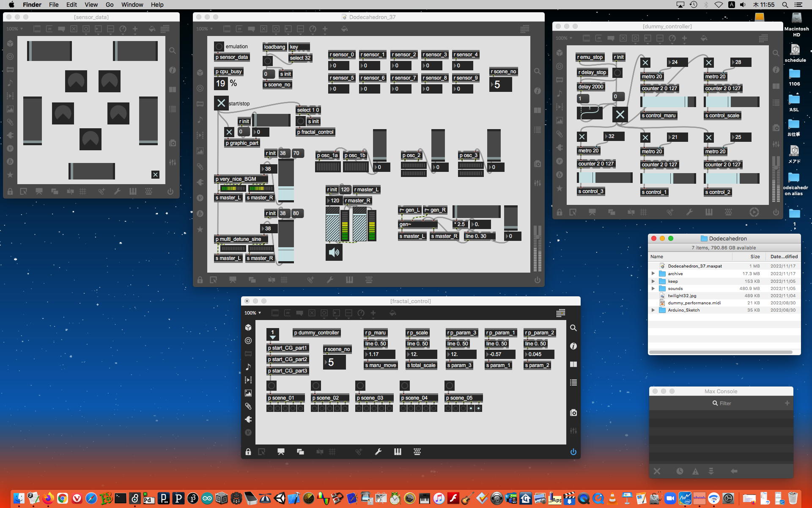
Task: Open the Go menu in the menu bar
Action: pos(110,5)
